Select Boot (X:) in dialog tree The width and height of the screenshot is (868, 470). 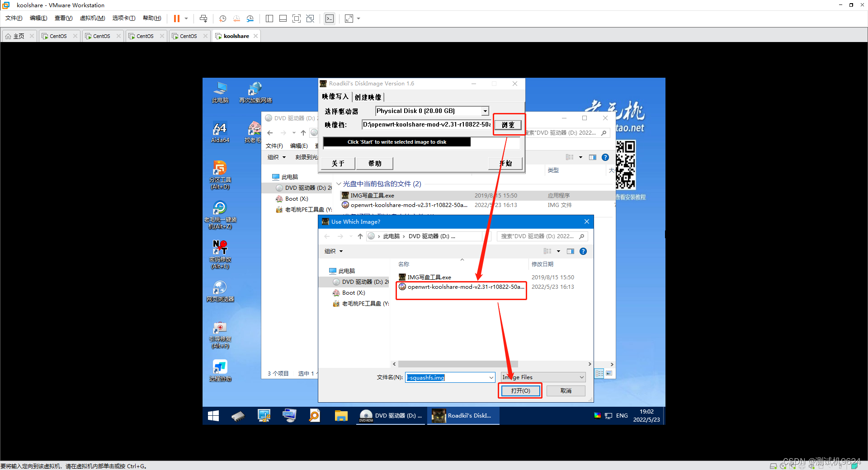tap(349, 293)
